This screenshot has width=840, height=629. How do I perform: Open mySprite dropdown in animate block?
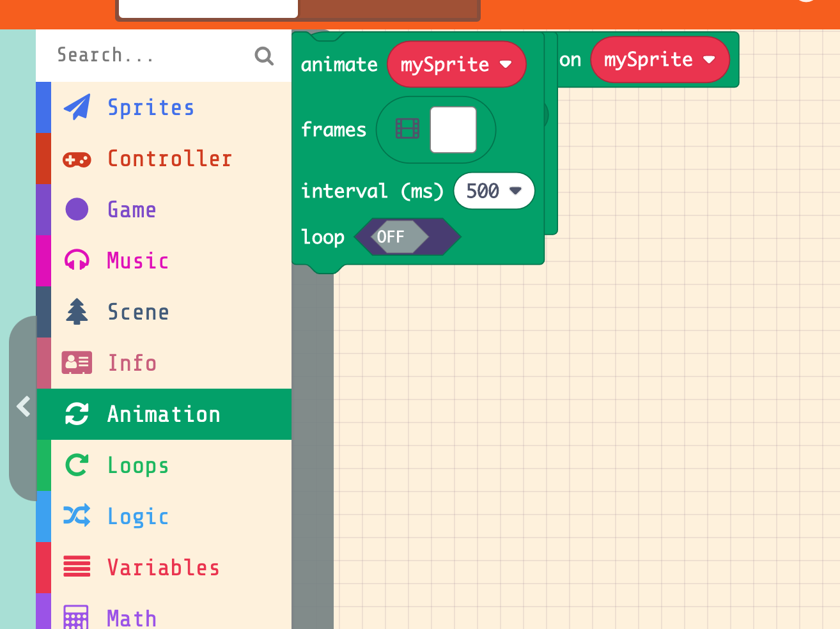tap(456, 64)
